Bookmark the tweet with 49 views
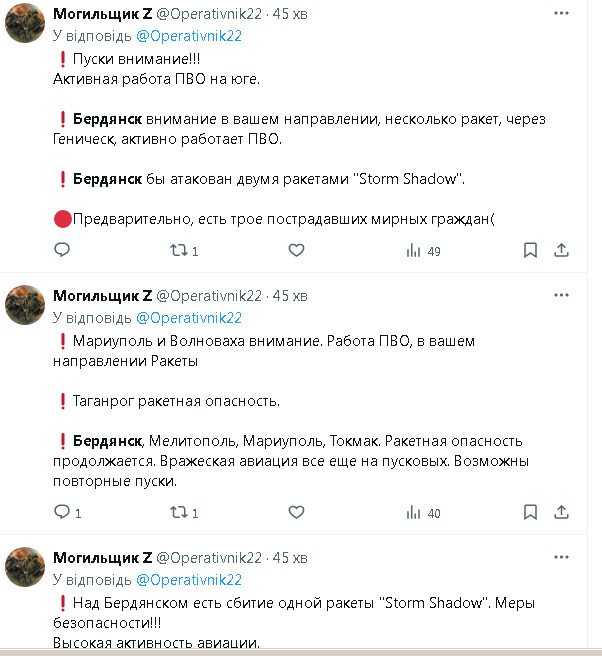This screenshot has height=656, width=602. pos(530,250)
